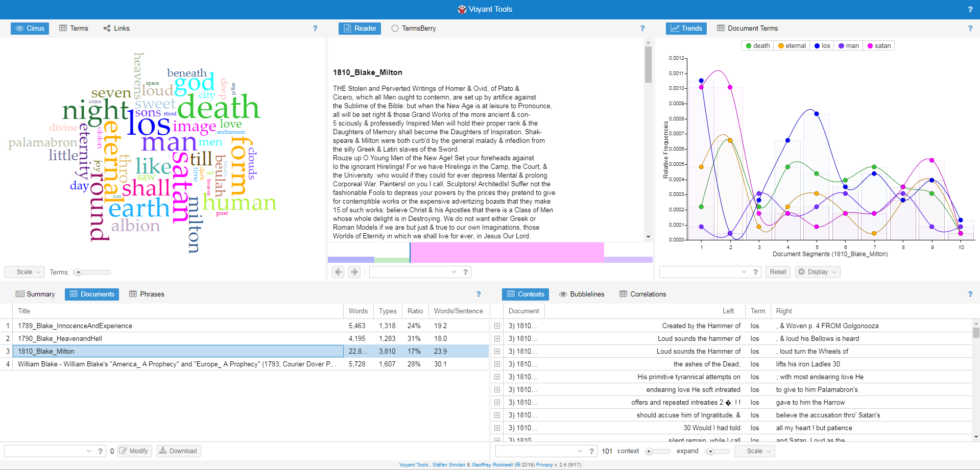This screenshot has height=470, width=980.
Task: Click the Reset button in Trends
Action: pyautogui.click(x=778, y=272)
